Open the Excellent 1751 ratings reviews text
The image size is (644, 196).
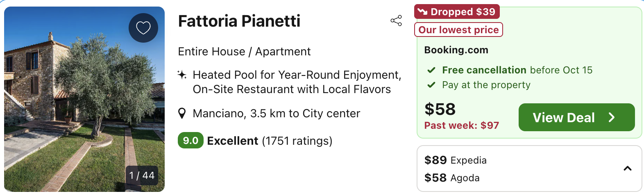point(270,141)
